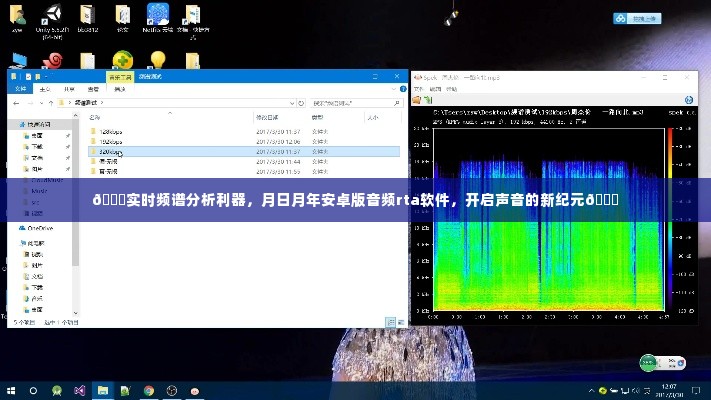Open the blue File tab in Explorer
The image size is (711, 400).
tap(21, 88)
